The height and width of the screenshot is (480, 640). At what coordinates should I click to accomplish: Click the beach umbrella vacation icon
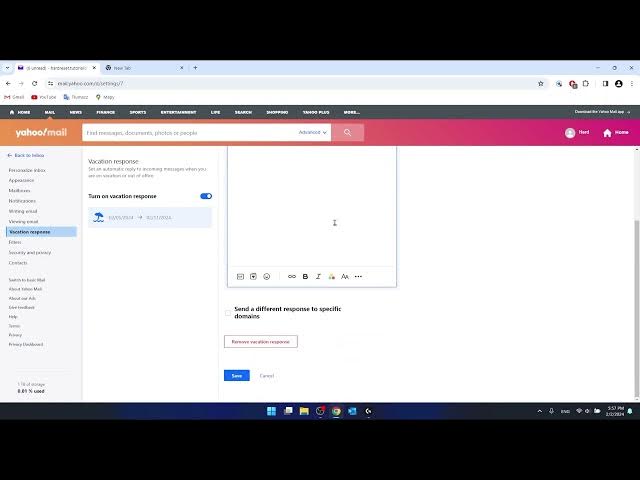tap(98, 218)
